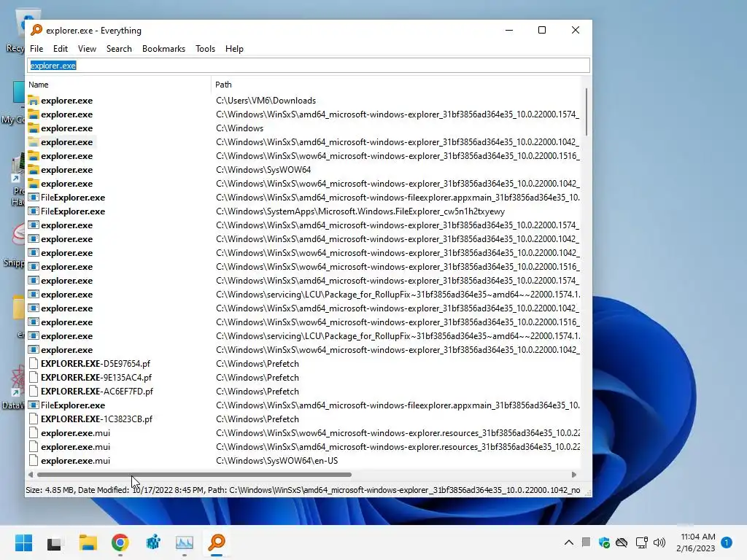The image size is (747, 560).
Task: Click file icon of EXPLORER.EXE-1C3823CB.pf
Action: (x=34, y=419)
